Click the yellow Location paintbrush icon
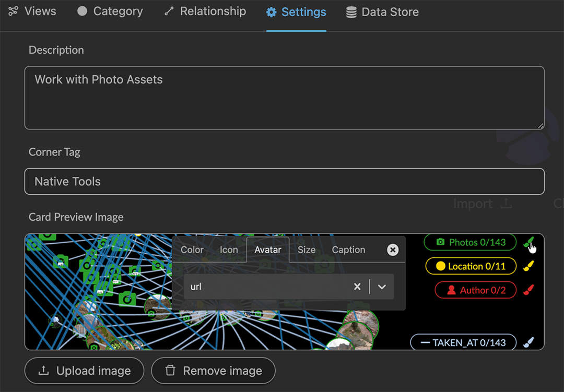 pos(528,266)
